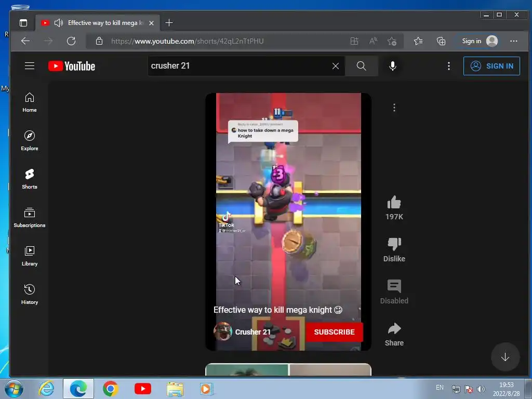
Task: Toggle Read aloud in the address bar
Action: (373, 41)
